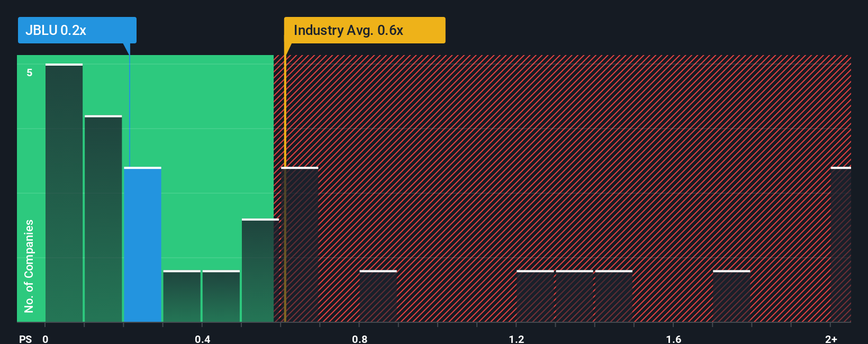Screen dimensions: 868x344
Task: Click the 0.4 x-axis label
Action: [x=203, y=339]
